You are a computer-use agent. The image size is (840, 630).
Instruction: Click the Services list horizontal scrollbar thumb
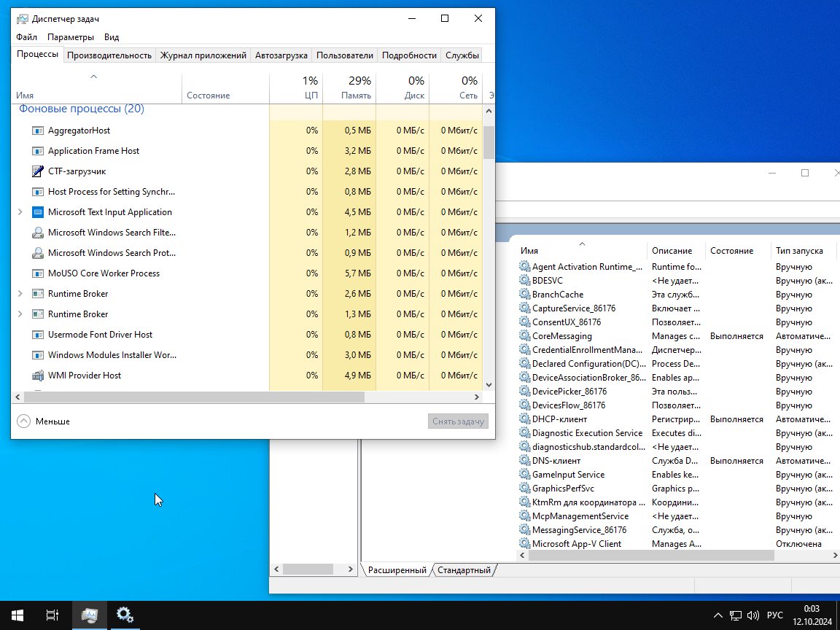point(651,556)
